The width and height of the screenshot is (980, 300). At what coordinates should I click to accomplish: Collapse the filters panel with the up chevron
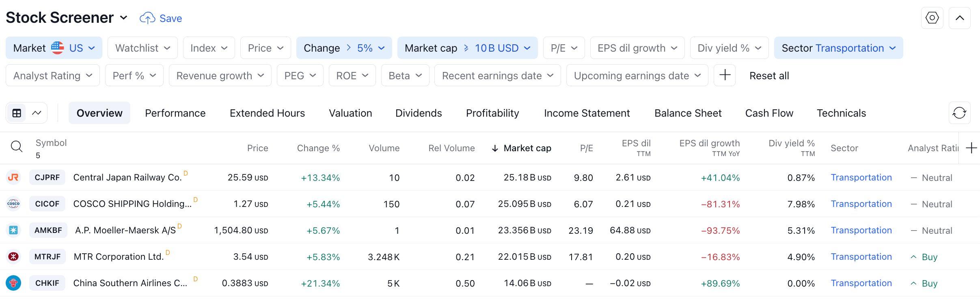[x=959, y=18]
